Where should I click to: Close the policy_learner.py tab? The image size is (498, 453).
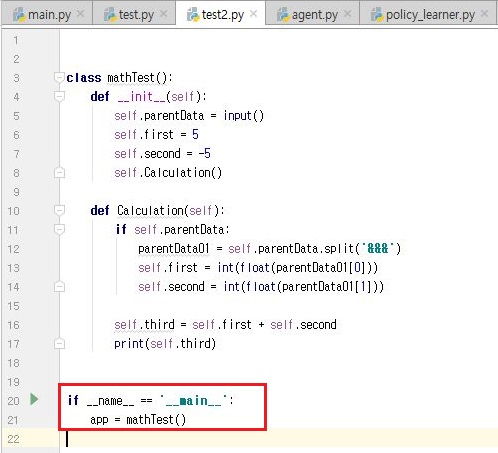[x=485, y=14]
